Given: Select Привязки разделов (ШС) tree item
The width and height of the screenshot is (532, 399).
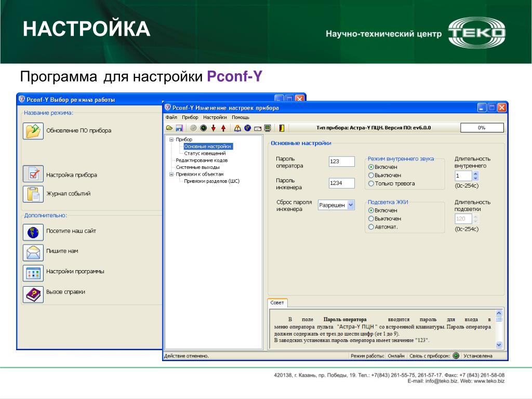Looking at the screenshot, I should (x=212, y=181).
